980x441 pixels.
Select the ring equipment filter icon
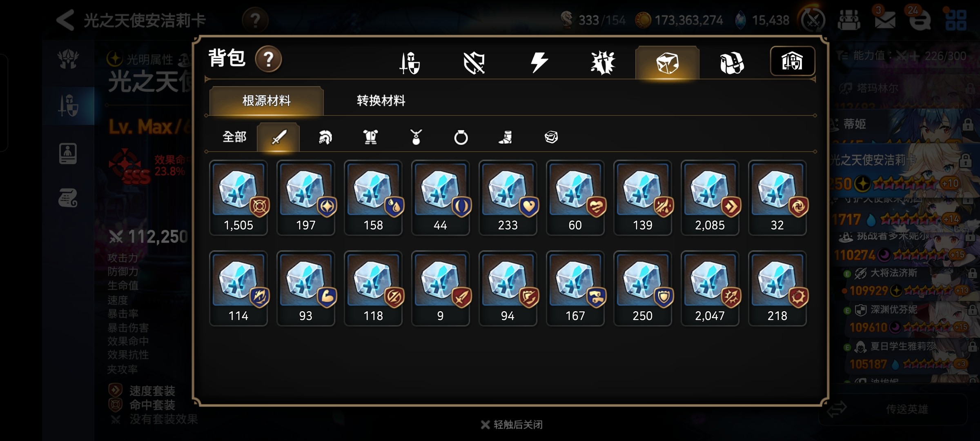pos(461,137)
